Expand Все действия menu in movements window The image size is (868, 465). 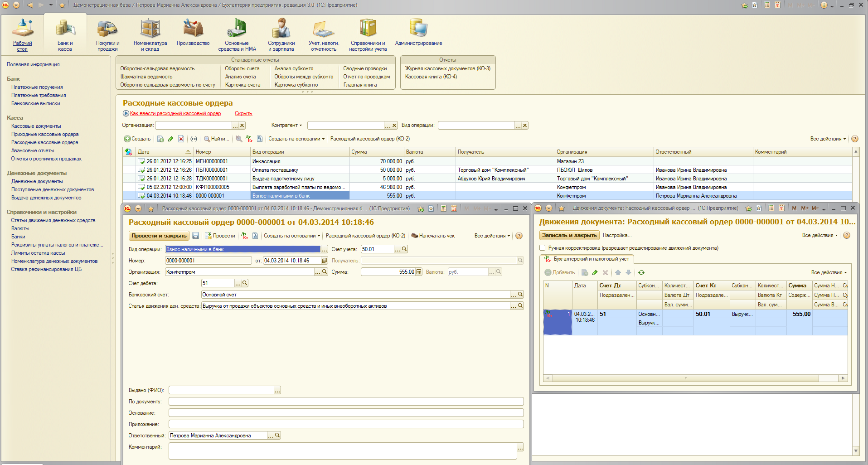tap(820, 235)
